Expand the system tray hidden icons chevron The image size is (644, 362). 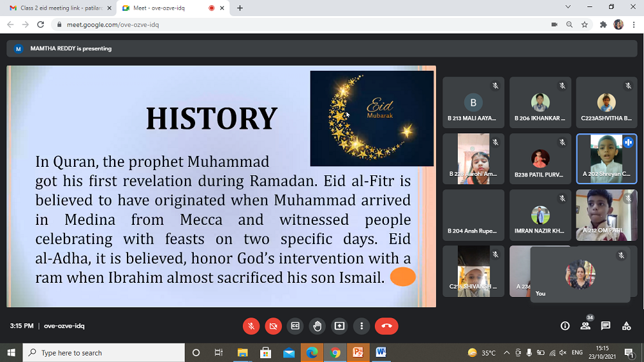coord(506,353)
